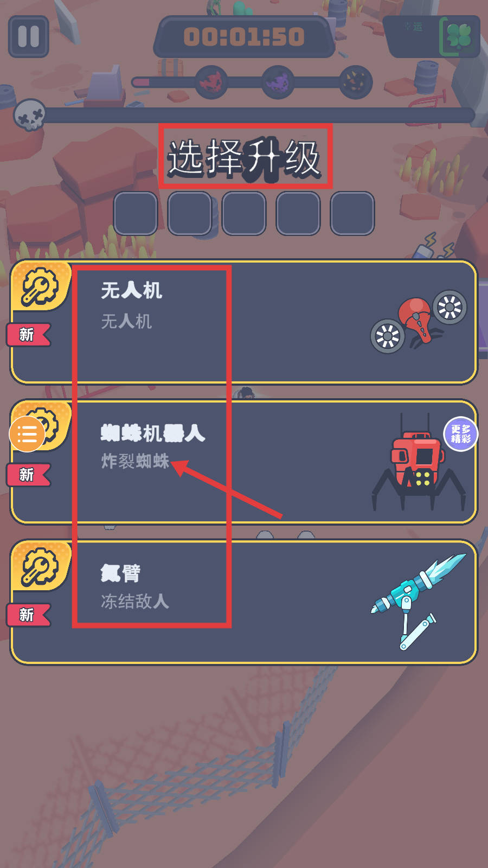Tap the lucky clover icon

tap(459, 37)
